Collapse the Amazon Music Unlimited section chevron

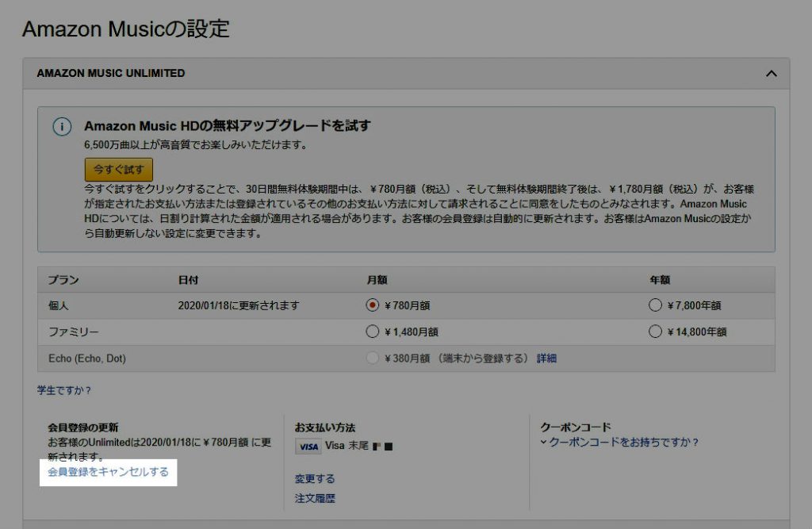pyautogui.click(x=771, y=74)
